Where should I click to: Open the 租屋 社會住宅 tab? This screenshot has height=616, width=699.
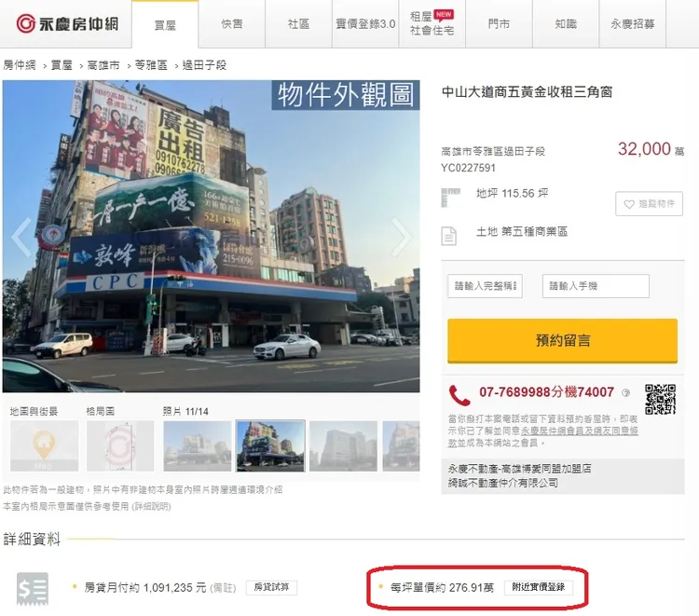pyautogui.click(x=432, y=23)
